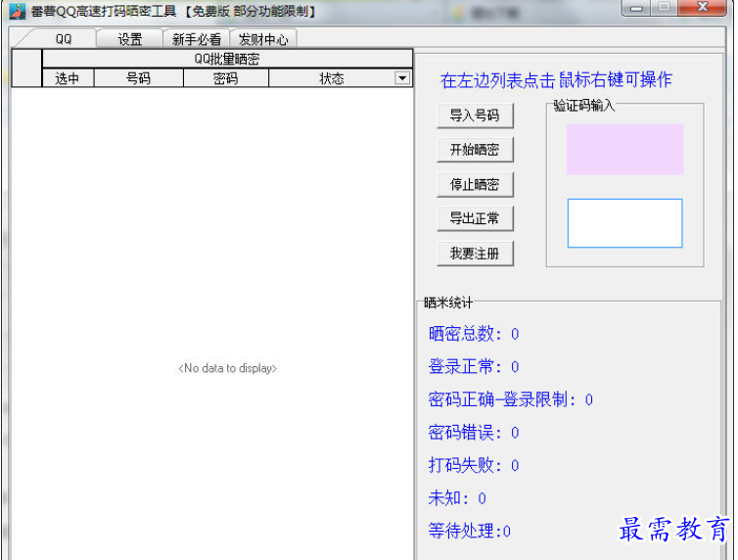Viewport: 738px width, 560px height.
Task: Switch to the QQ tab
Action: [x=64, y=39]
